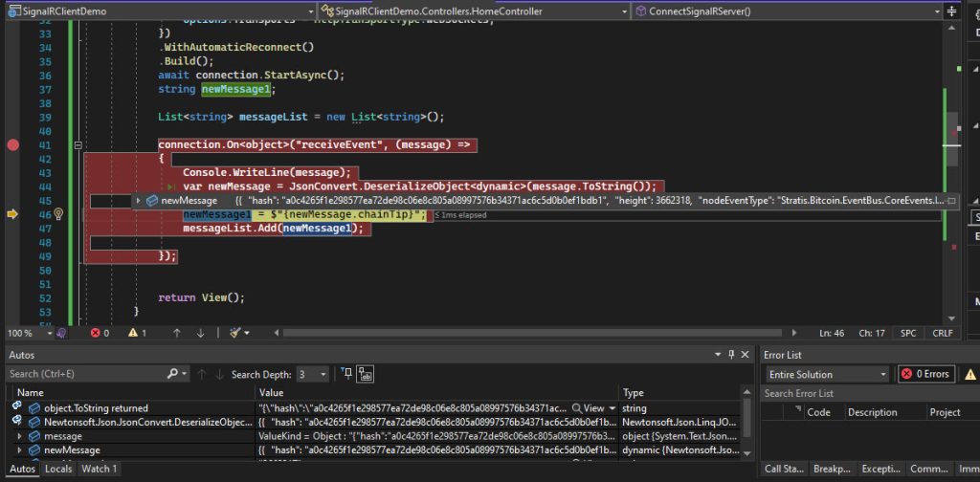Click the split editor icon at top right
Viewport: 980px width, 482px height.
coord(951,11)
